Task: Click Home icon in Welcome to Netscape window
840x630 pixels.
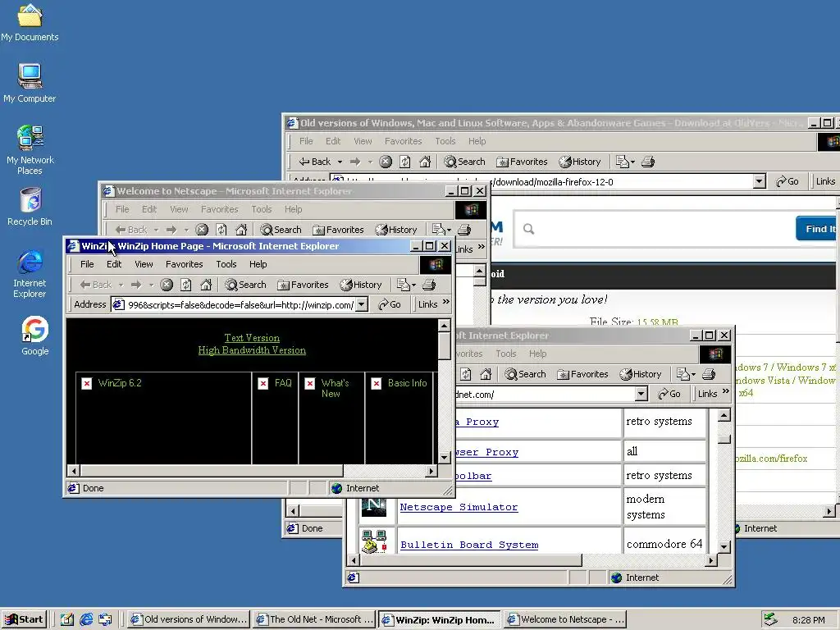Action: [x=241, y=230]
